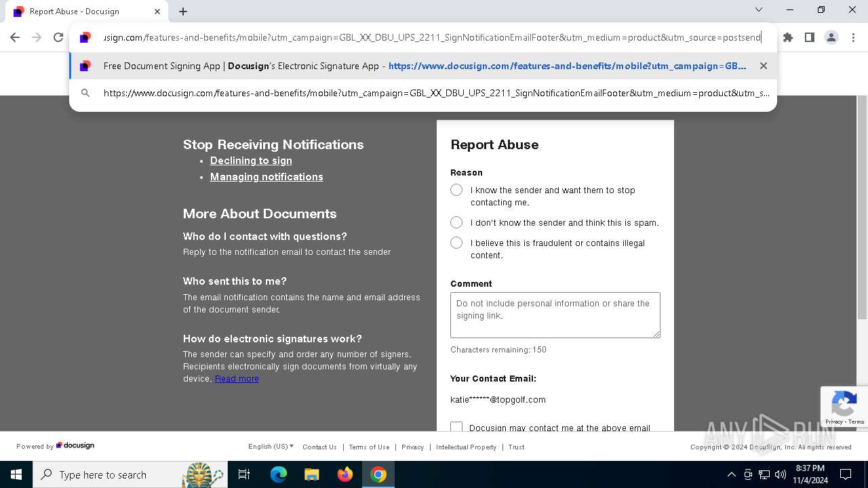
Task: Click the Docusign logo in the footer
Action: click(75, 445)
